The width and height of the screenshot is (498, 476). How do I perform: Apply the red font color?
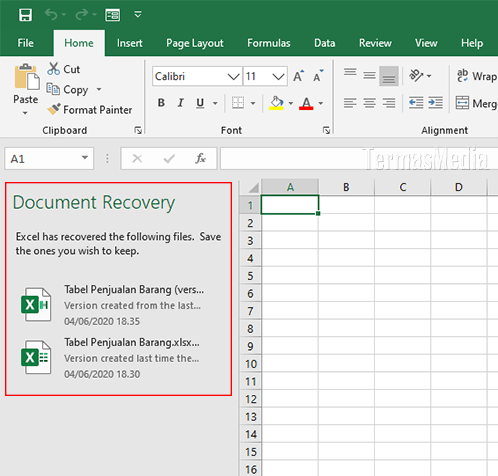306,103
